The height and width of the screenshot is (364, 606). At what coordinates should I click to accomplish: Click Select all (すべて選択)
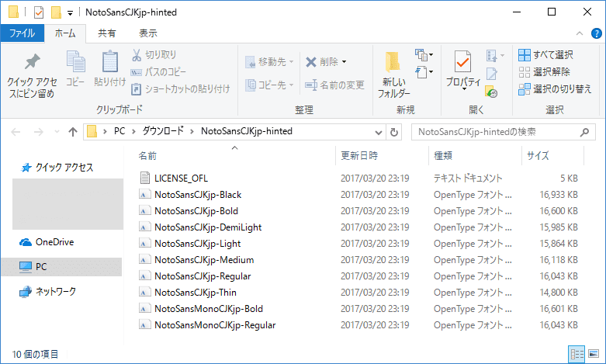[545, 55]
